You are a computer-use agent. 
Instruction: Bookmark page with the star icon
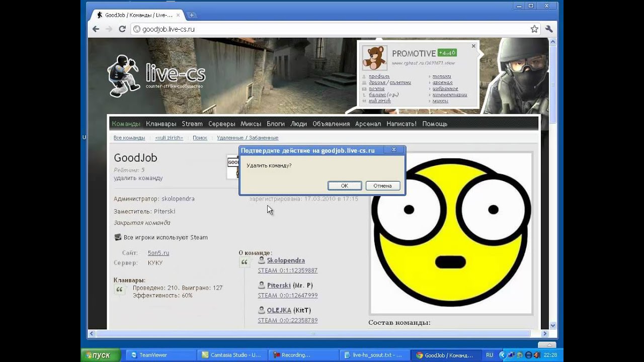click(534, 29)
